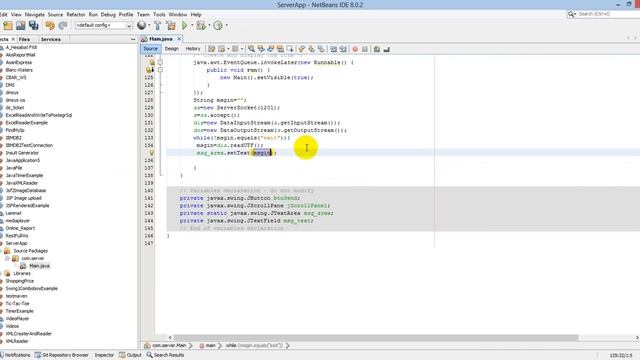
Task: Open the globe browser dropdown arrow
Action: 149,25
